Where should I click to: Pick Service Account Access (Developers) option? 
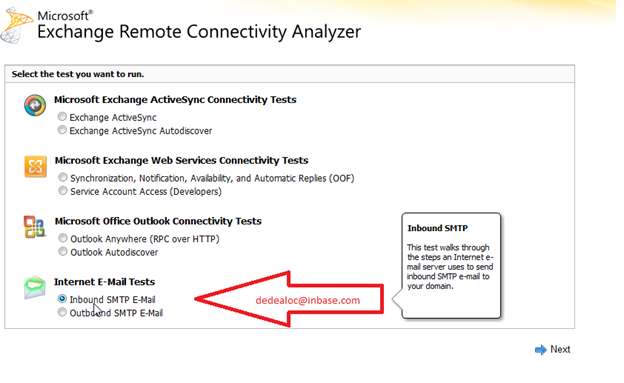click(x=63, y=191)
